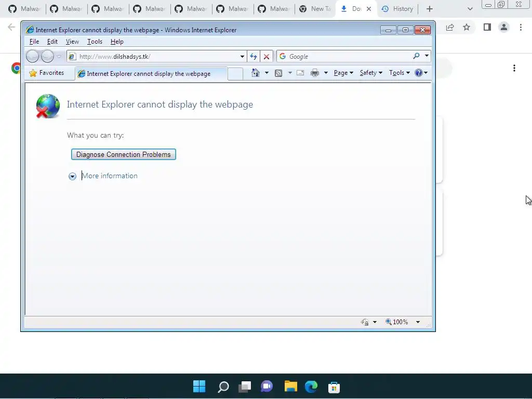The width and height of the screenshot is (532, 399).
Task: Open Downloads page three-dot options
Action: tap(514, 68)
